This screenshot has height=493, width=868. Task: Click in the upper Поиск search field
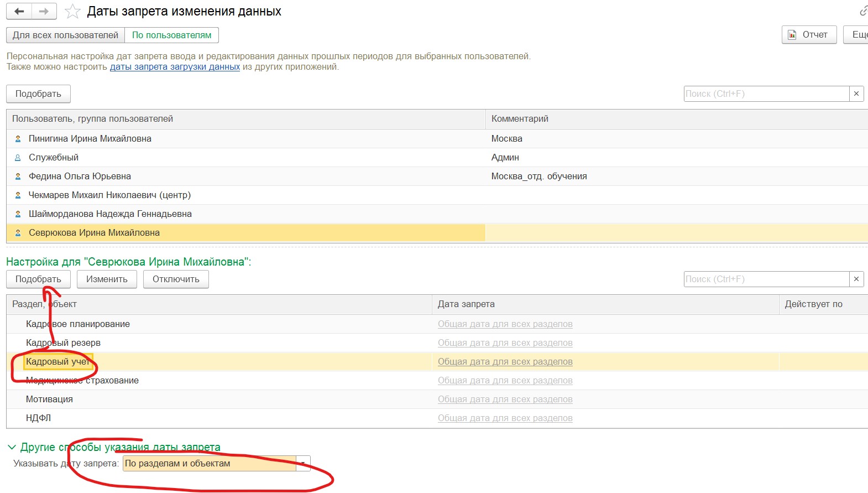pyautogui.click(x=766, y=94)
